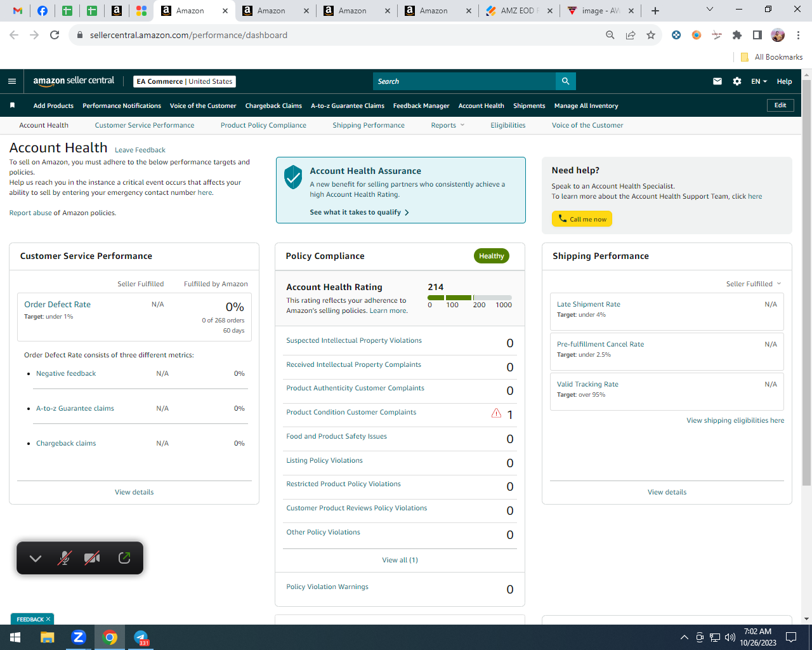
Task: Open the Chrome profile avatar
Action: click(x=778, y=35)
